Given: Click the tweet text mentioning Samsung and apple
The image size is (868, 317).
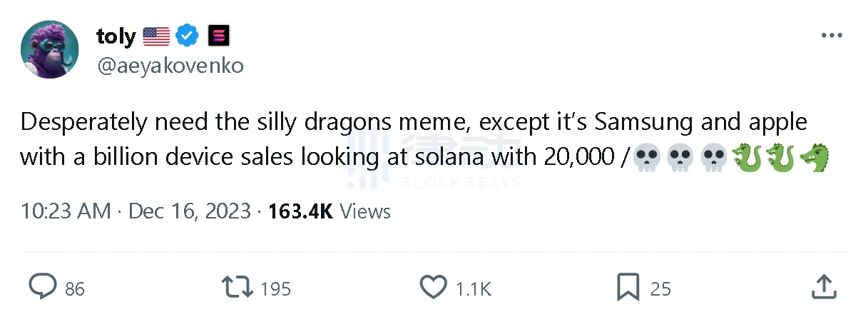Looking at the screenshot, I should pos(414,123).
